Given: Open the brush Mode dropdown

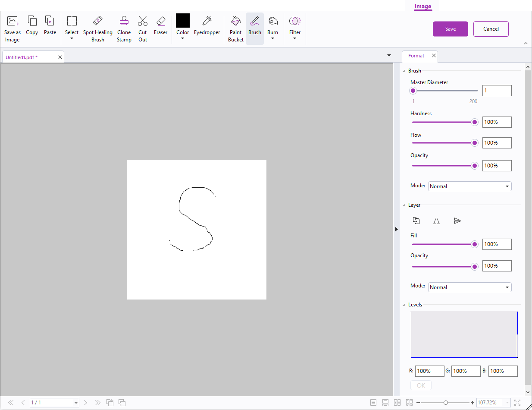Looking at the screenshot, I should [469, 186].
